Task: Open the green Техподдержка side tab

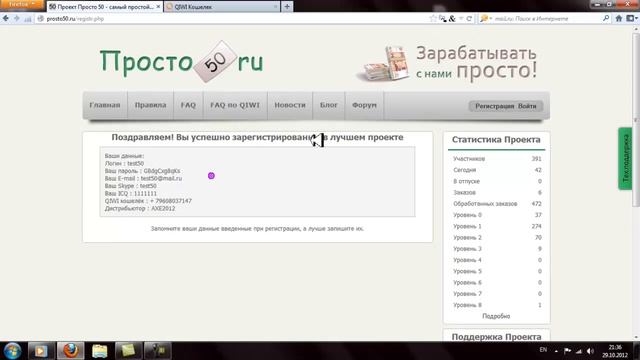Action: click(625, 158)
